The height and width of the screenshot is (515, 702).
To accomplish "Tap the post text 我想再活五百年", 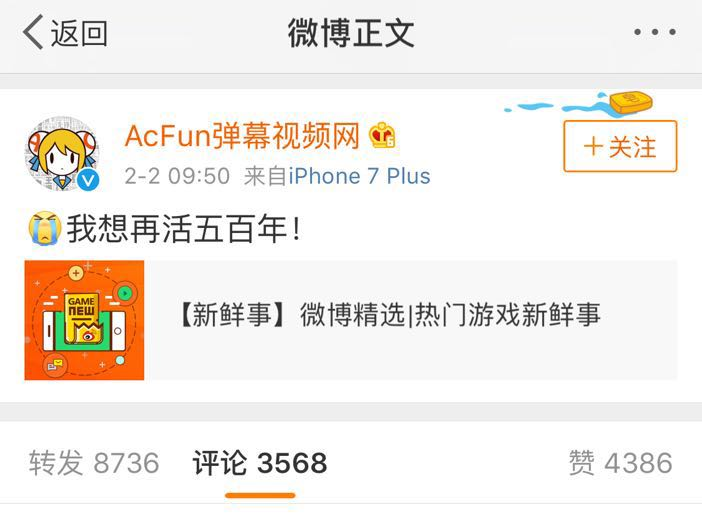I will pyautogui.click(x=184, y=228).
